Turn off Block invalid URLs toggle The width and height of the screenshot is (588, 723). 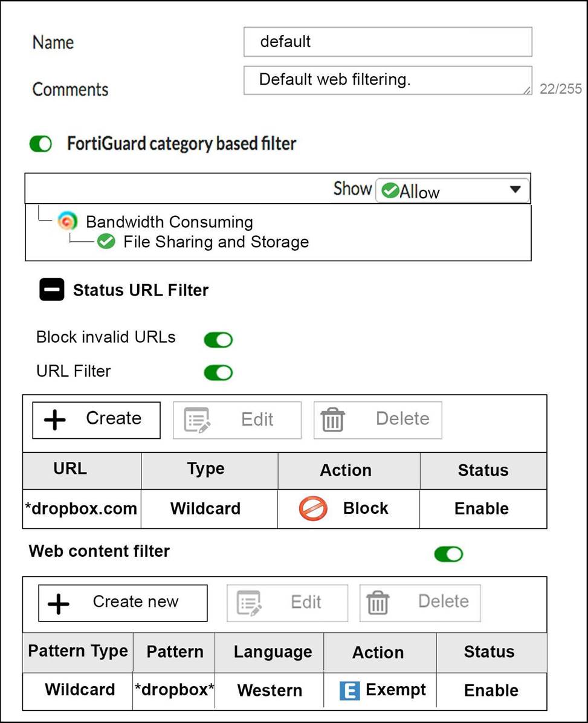point(218,340)
